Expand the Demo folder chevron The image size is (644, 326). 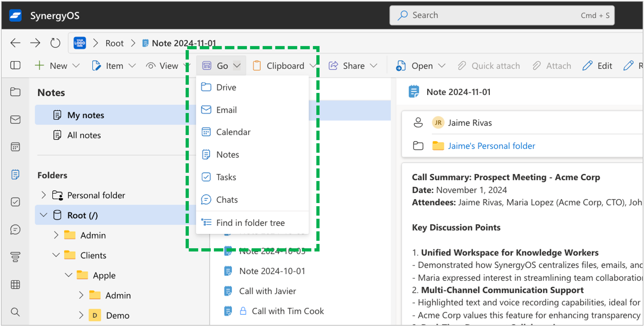pyautogui.click(x=81, y=315)
